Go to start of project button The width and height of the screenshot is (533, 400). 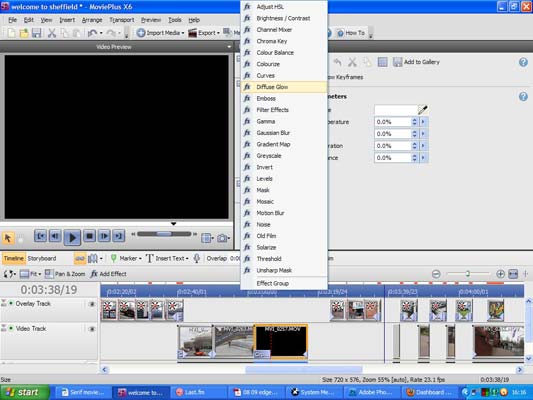tap(40, 236)
